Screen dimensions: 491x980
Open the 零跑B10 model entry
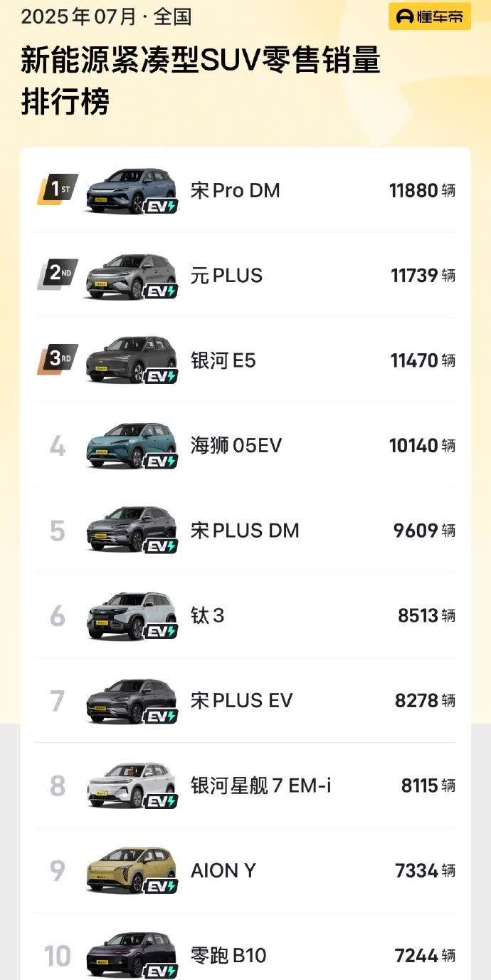click(228, 955)
